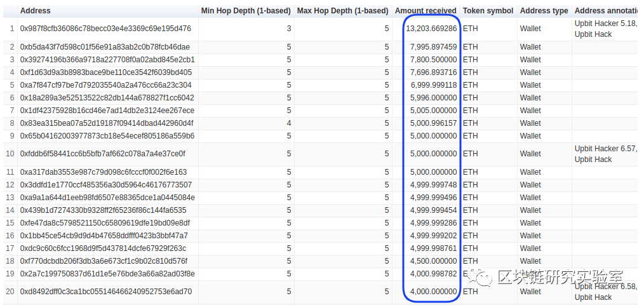Click the Address type column header
The image size is (644, 305).
(544, 11)
